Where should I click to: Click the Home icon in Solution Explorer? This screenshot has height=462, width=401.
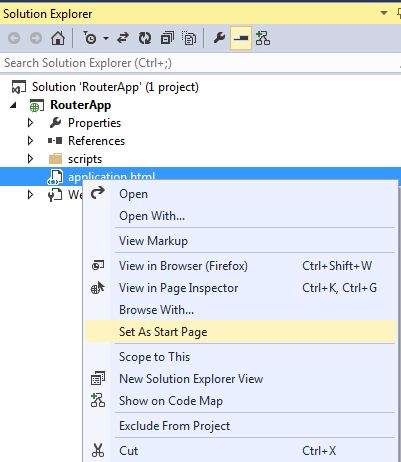[58, 38]
